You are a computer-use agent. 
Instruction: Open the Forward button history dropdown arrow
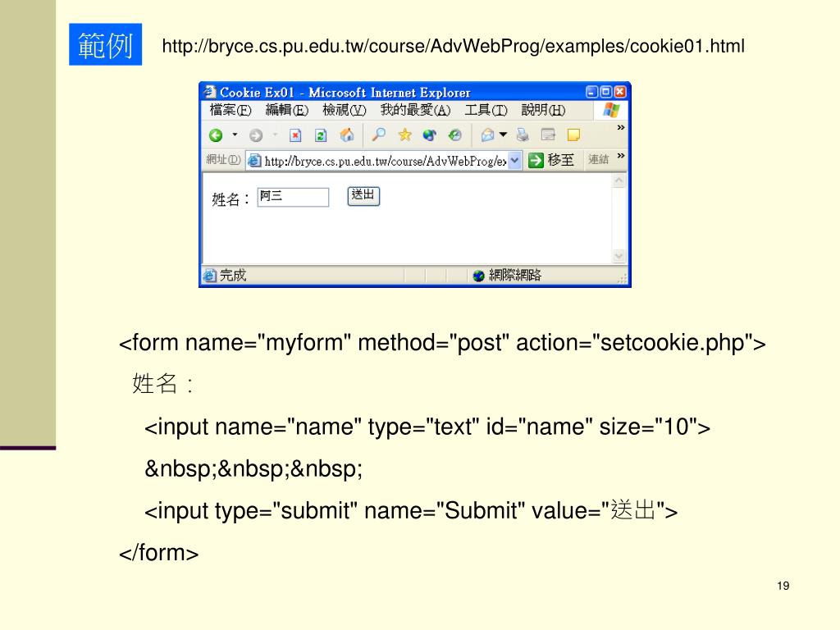pos(275,135)
